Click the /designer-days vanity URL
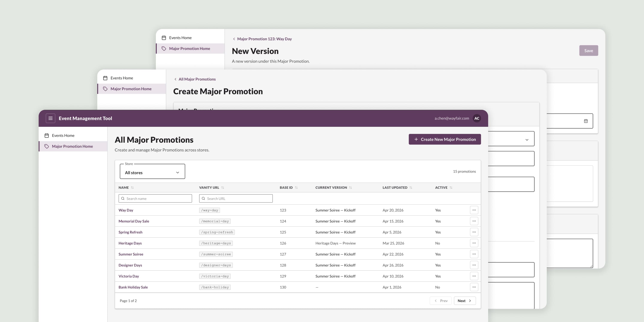The height and width of the screenshot is (322, 644). 216,265
